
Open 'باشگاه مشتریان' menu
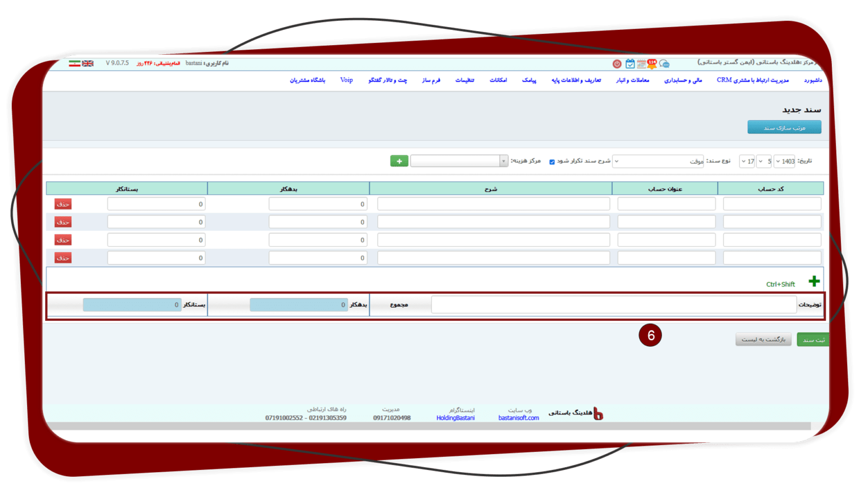307,80
